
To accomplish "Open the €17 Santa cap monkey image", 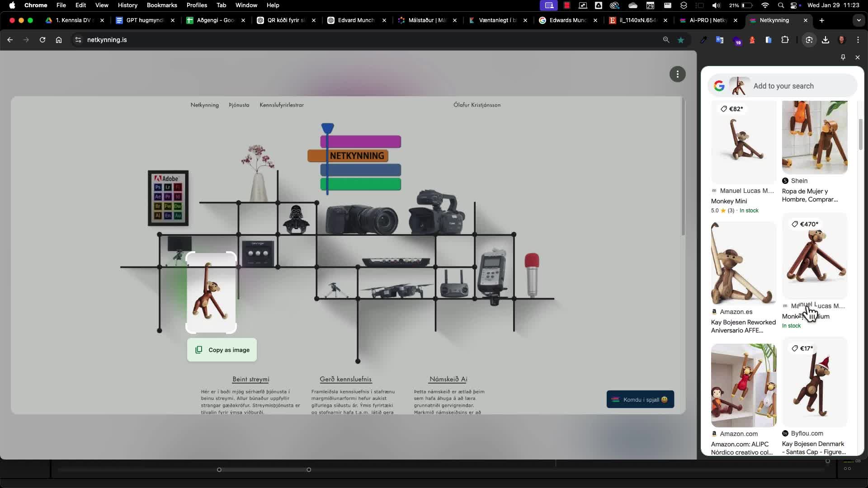I will click(815, 382).
